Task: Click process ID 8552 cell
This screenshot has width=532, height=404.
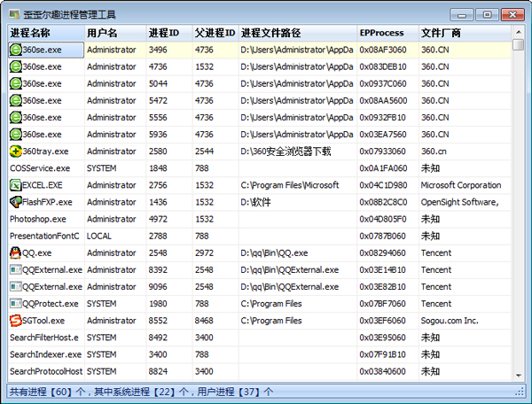Action: [x=158, y=321]
